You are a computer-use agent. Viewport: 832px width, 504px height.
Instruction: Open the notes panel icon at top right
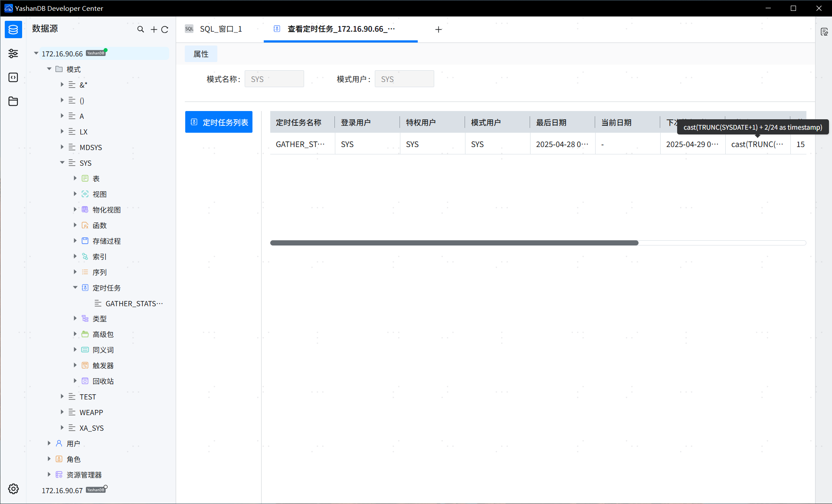coord(824,32)
